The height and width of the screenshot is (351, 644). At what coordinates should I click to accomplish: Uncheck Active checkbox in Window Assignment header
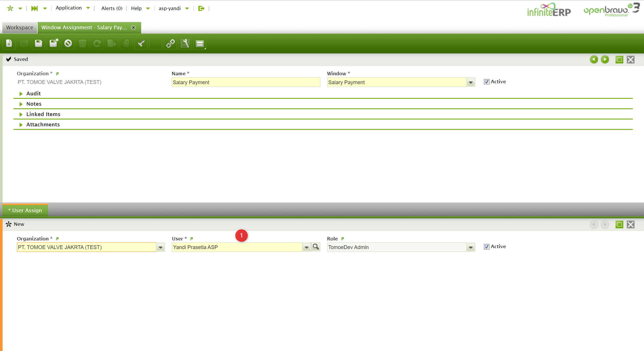click(486, 82)
